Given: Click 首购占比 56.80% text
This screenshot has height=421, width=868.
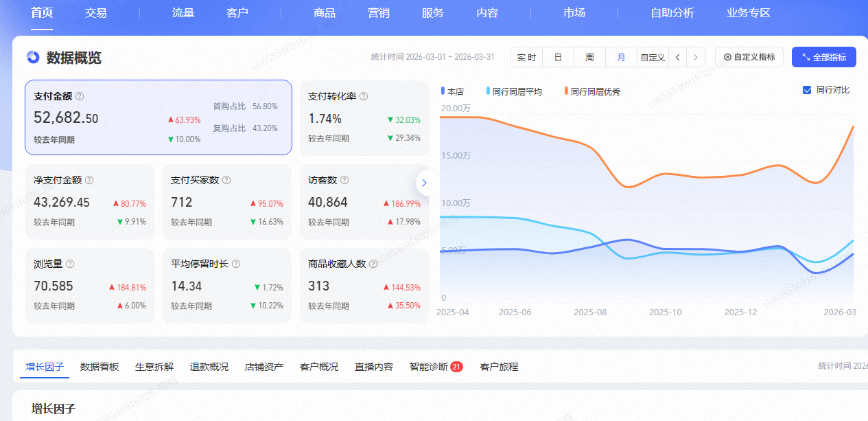Looking at the screenshot, I should tap(245, 106).
